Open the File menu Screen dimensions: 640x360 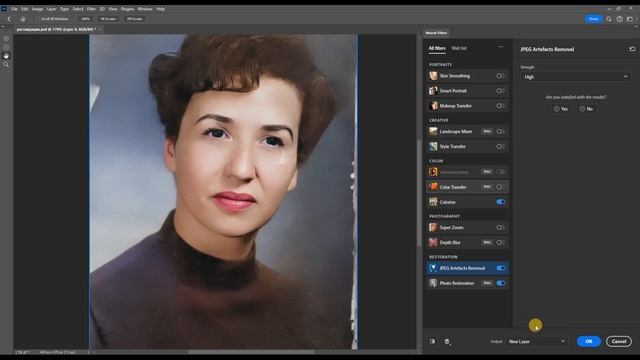(14, 9)
